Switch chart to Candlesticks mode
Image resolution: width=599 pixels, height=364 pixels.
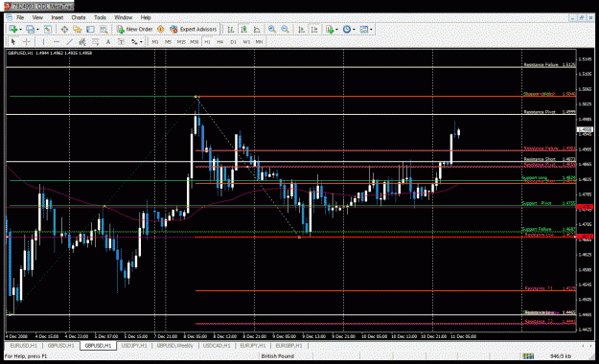point(244,30)
